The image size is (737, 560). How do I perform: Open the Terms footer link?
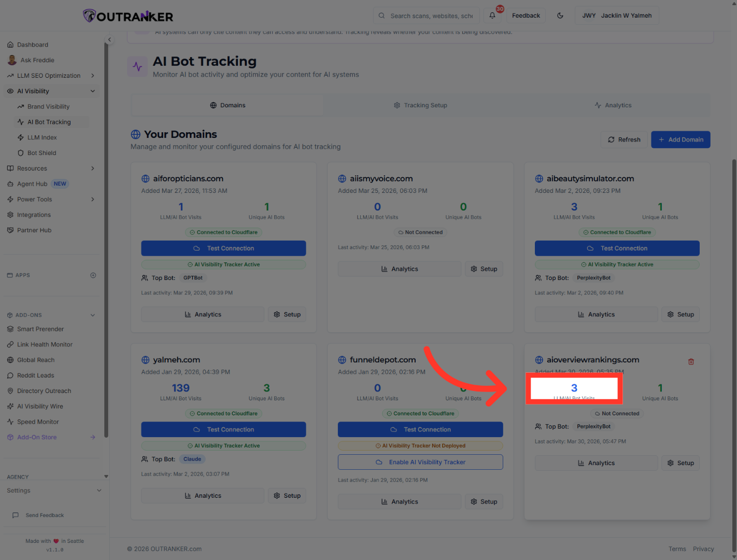click(677, 549)
